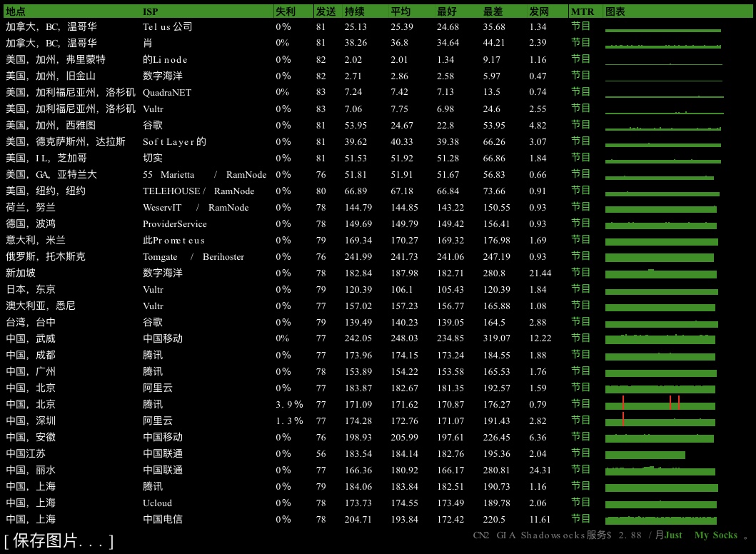Sort by the 平均 column header
Screen dimensions: 756x554
(400, 11)
